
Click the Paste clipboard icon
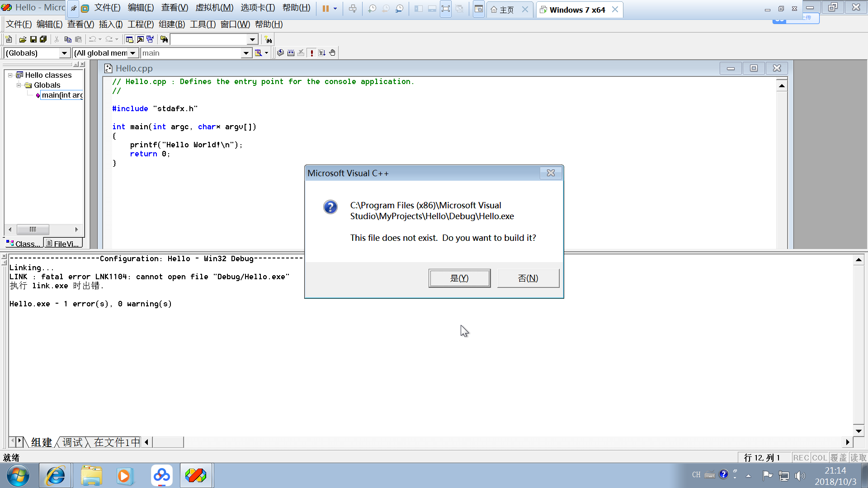[x=78, y=40]
